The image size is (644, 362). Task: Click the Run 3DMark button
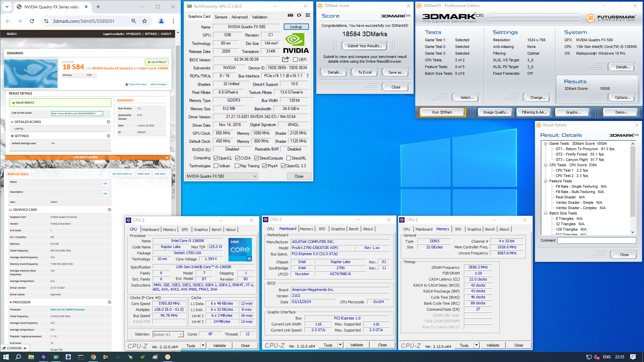pos(442,112)
